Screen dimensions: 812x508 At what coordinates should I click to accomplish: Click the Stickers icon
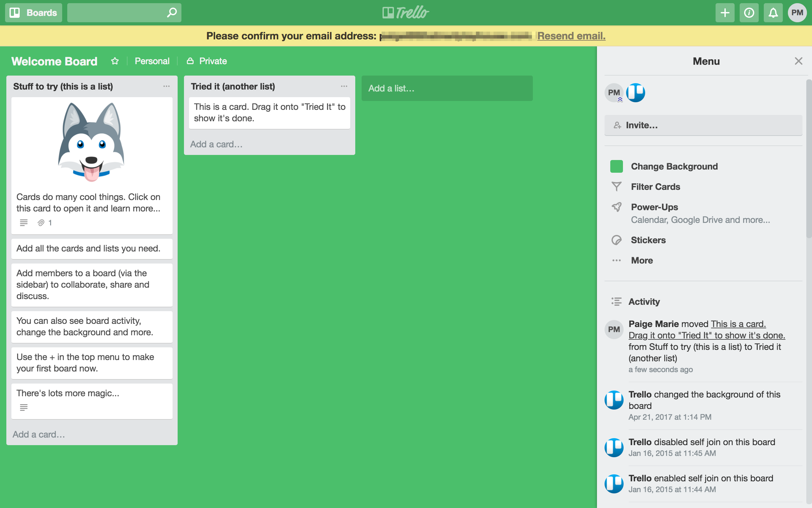[616, 240]
